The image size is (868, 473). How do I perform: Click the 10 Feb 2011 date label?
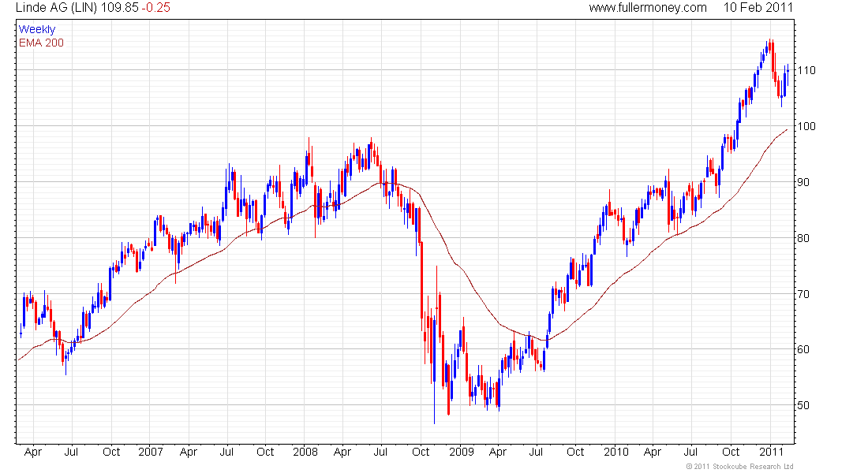[x=758, y=8]
